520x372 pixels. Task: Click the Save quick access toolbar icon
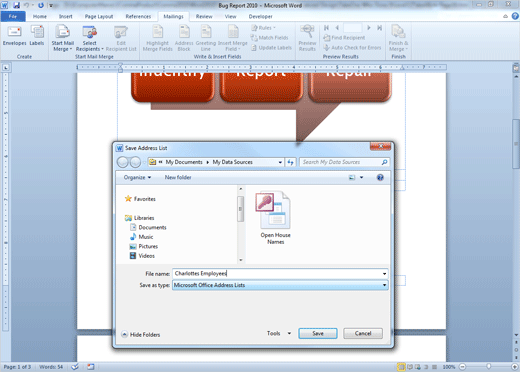(16, 5)
